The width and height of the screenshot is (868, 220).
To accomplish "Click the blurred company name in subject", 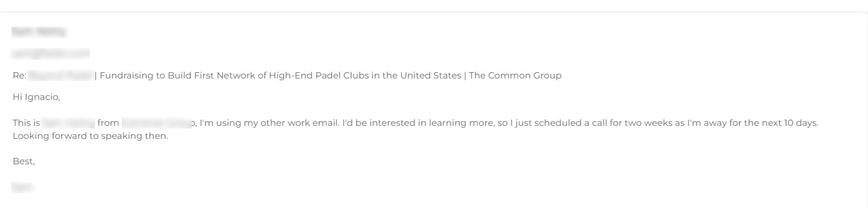I will point(60,76).
